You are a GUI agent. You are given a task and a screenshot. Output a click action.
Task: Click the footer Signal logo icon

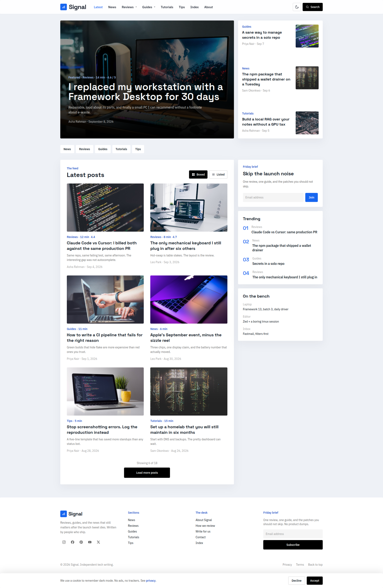pyautogui.click(x=63, y=514)
